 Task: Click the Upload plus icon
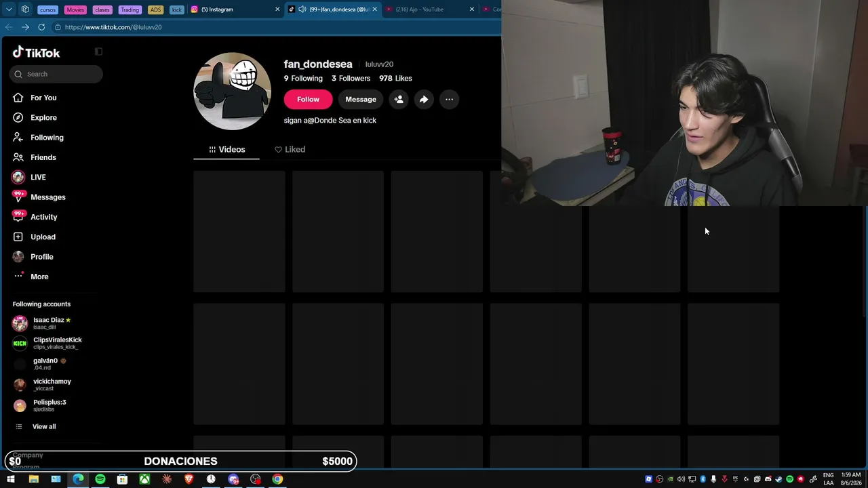(x=18, y=237)
